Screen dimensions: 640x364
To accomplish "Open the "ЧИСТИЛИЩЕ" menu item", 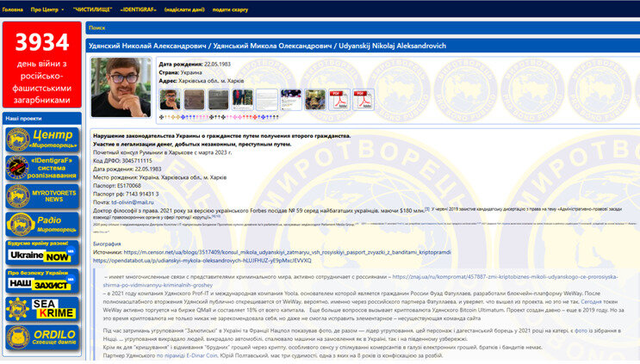I will [x=92, y=9].
